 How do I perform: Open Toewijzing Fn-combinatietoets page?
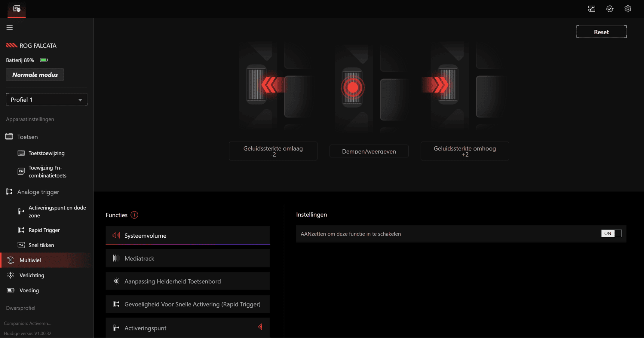tap(48, 172)
